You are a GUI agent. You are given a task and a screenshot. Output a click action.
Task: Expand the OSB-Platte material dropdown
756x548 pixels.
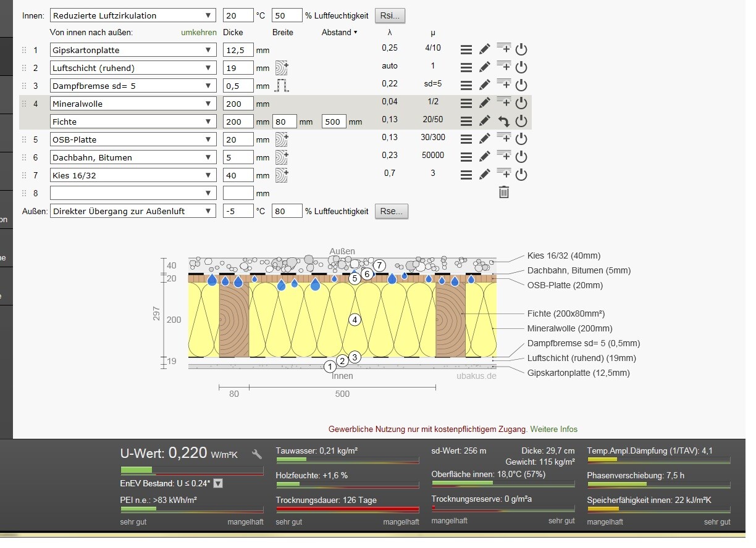pyautogui.click(x=133, y=139)
